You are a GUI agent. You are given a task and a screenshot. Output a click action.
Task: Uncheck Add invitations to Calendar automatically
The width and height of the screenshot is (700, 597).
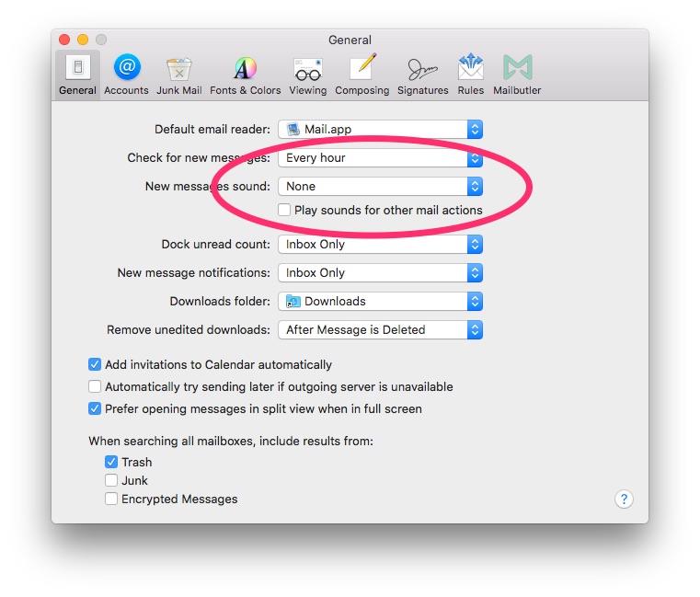click(x=95, y=364)
